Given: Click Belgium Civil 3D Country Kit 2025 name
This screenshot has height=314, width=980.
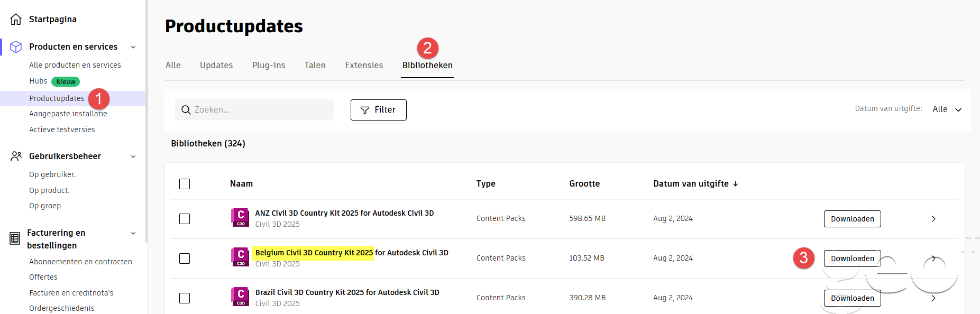Looking at the screenshot, I should tap(352, 253).
